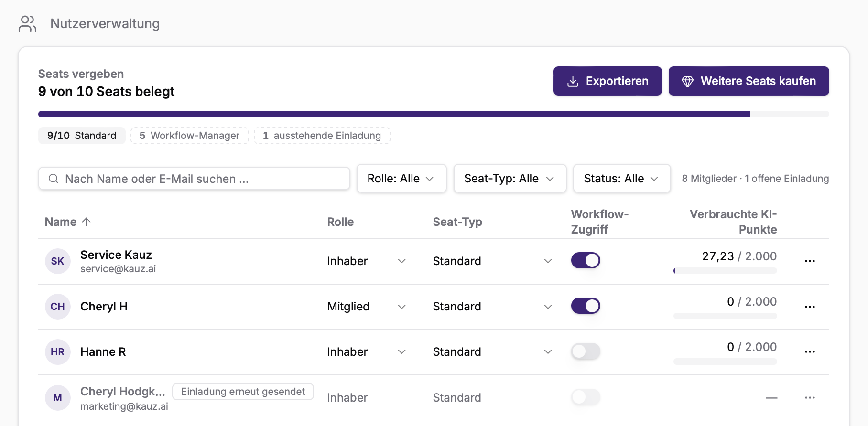Click the Seat-Typ column header

[x=457, y=222]
